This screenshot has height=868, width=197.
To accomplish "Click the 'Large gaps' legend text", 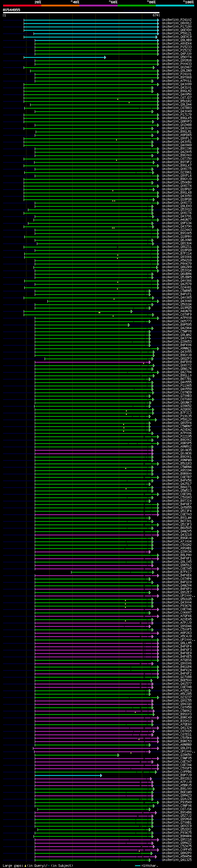I will point(13,866).
